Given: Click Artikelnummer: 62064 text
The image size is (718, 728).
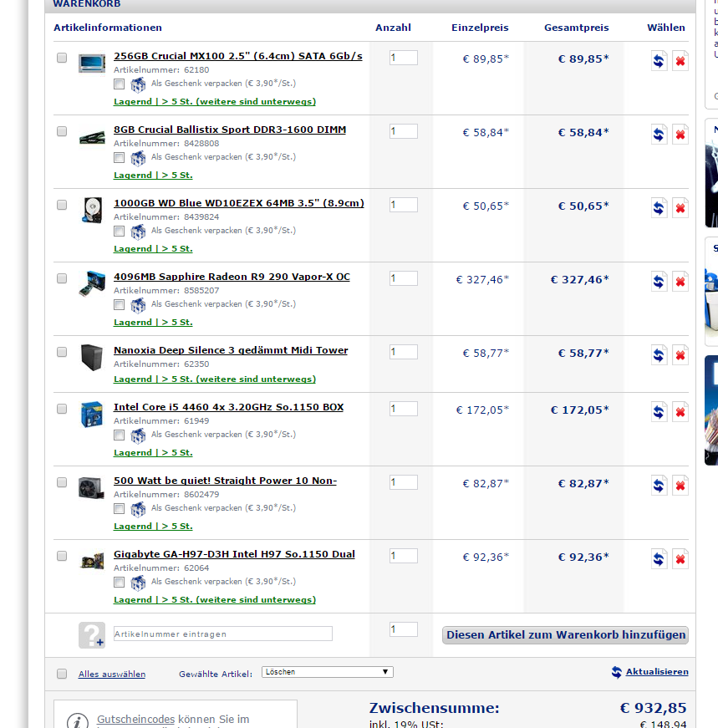Looking at the screenshot, I should pyautogui.click(x=161, y=568).
